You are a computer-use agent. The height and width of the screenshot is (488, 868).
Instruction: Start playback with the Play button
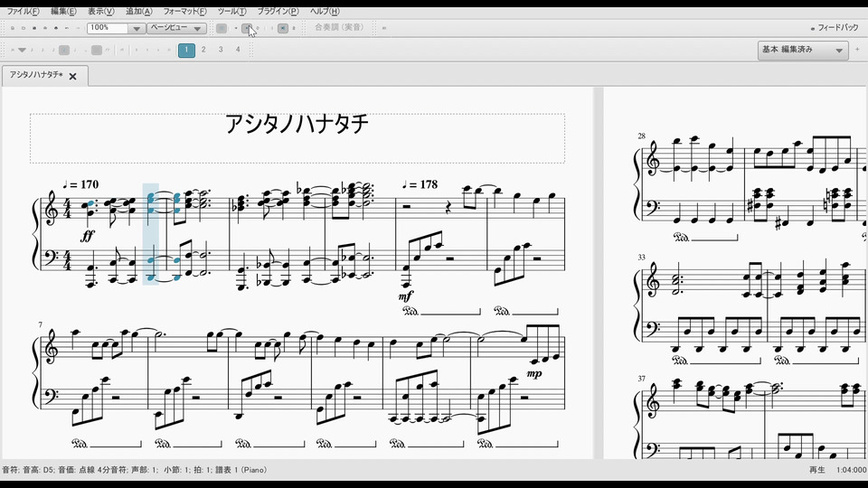pos(247,28)
